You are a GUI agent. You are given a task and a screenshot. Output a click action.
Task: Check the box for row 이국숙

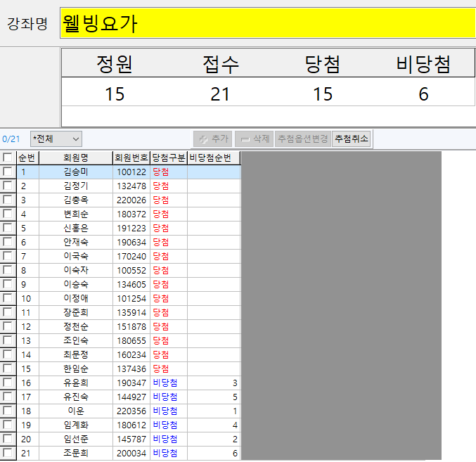tap(7, 256)
